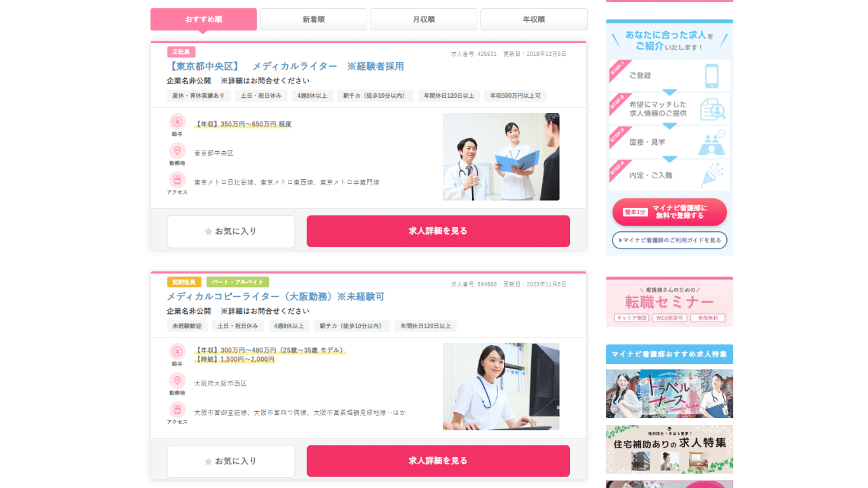
Task: Click salary yen icon in Tokyo listing
Action: coord(177,121)
